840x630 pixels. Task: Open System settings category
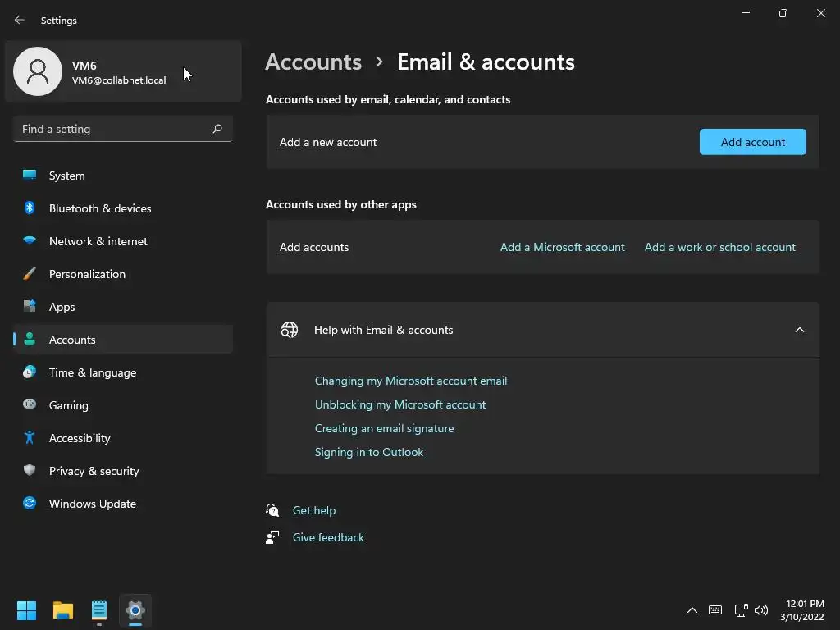click(x=123, y=176)
